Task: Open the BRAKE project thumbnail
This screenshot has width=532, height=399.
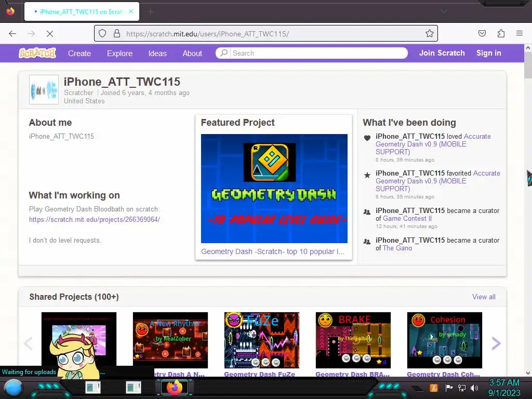Action: coord(353,340)
